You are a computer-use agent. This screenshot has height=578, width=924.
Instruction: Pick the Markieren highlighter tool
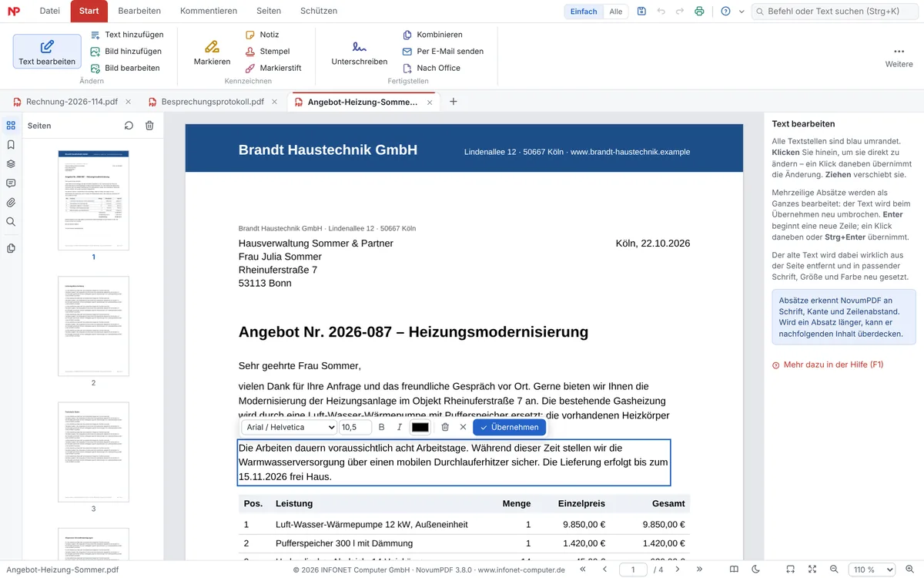[212, 52]
